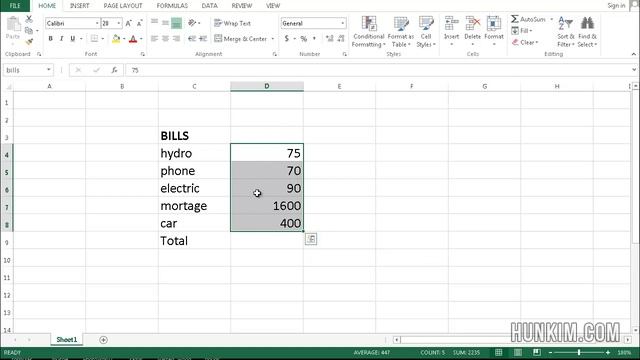Click the Cut scissors icon

(29, 19)
